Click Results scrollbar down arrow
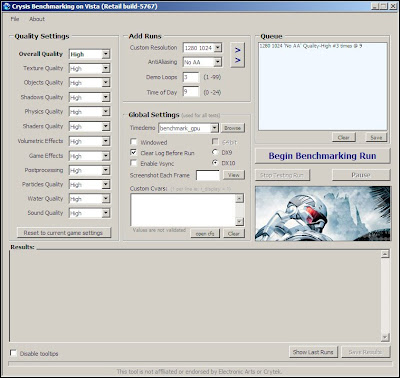 pos(385,337)
